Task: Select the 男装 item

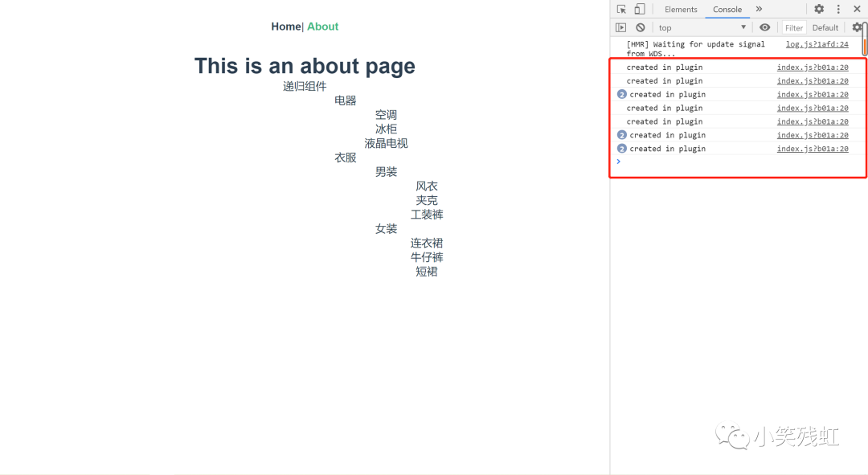Action: click(386, 172)
